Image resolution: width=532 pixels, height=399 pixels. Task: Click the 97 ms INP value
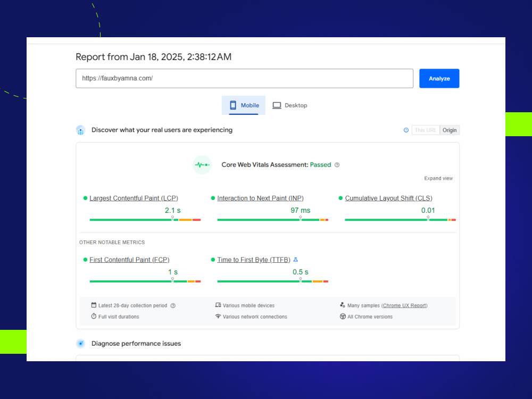point(300,210)
